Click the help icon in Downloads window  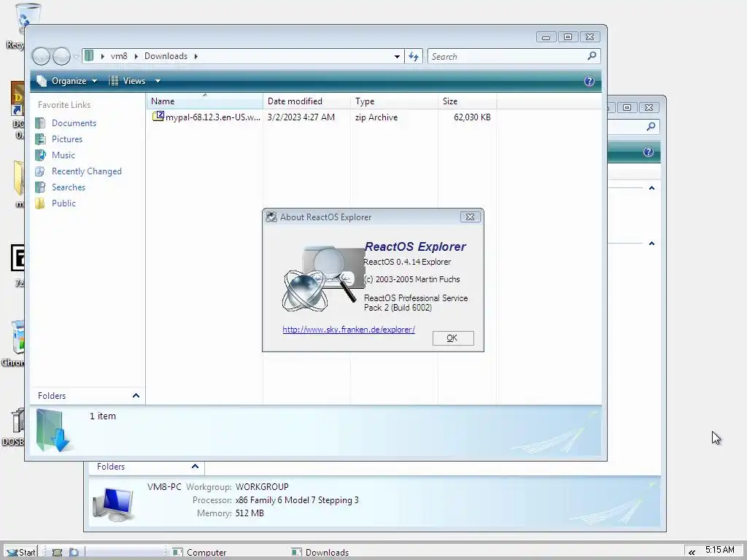point(589,81)
